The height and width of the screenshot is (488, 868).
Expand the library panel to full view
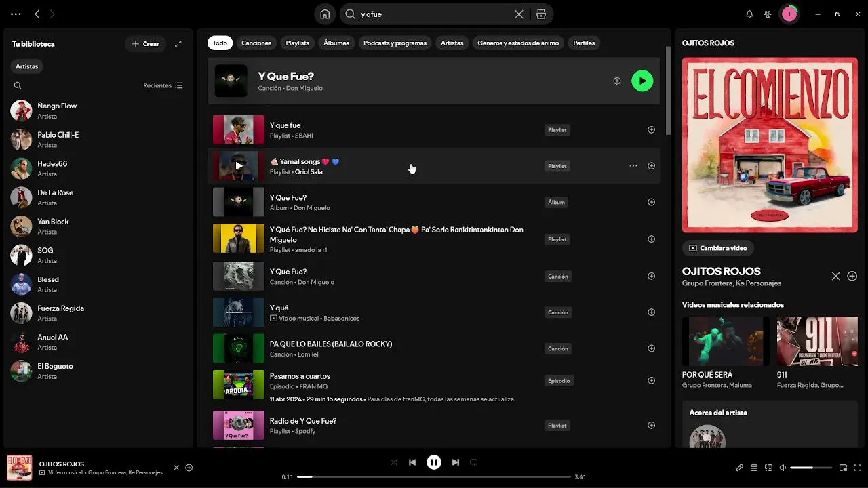[178, 44]
